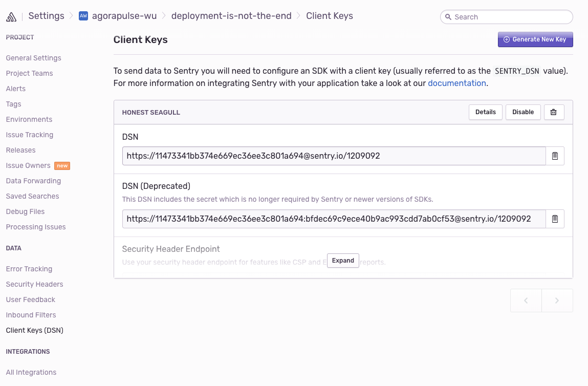Viewport: 588px width, 386px height.
Task: Click the INTEGRATIONS section header
Action: pyautogui.click(x=28, y=352)
